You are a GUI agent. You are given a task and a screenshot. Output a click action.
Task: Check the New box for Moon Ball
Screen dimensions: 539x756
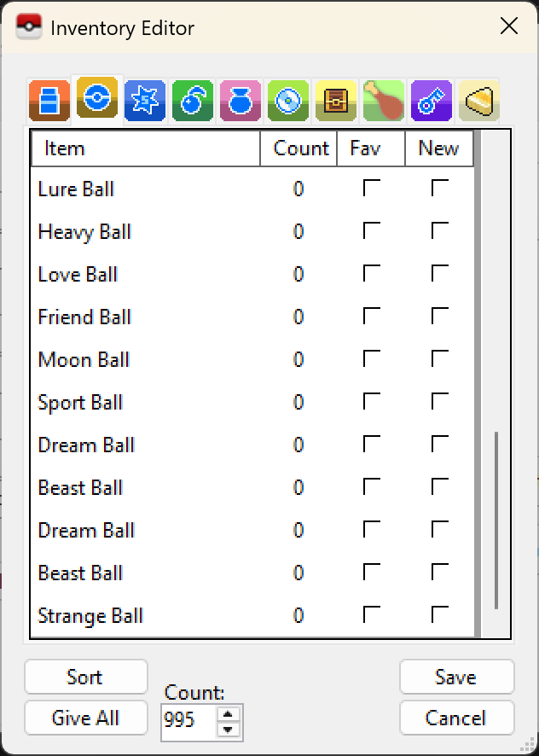pyautogui.click(x=440, y=359)
